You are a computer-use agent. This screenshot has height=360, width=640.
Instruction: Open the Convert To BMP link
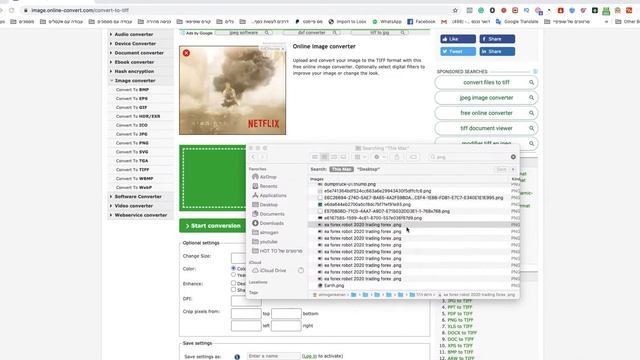132,90
